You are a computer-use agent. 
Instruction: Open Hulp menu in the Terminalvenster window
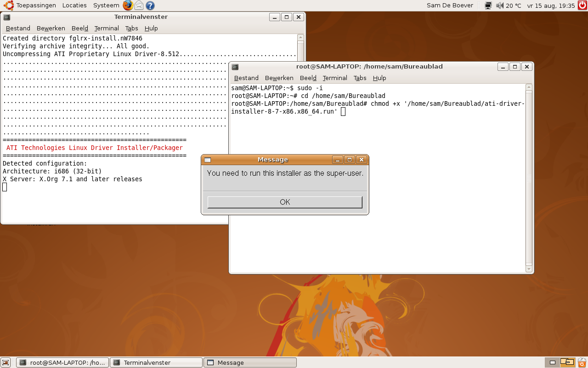(151, 29)
